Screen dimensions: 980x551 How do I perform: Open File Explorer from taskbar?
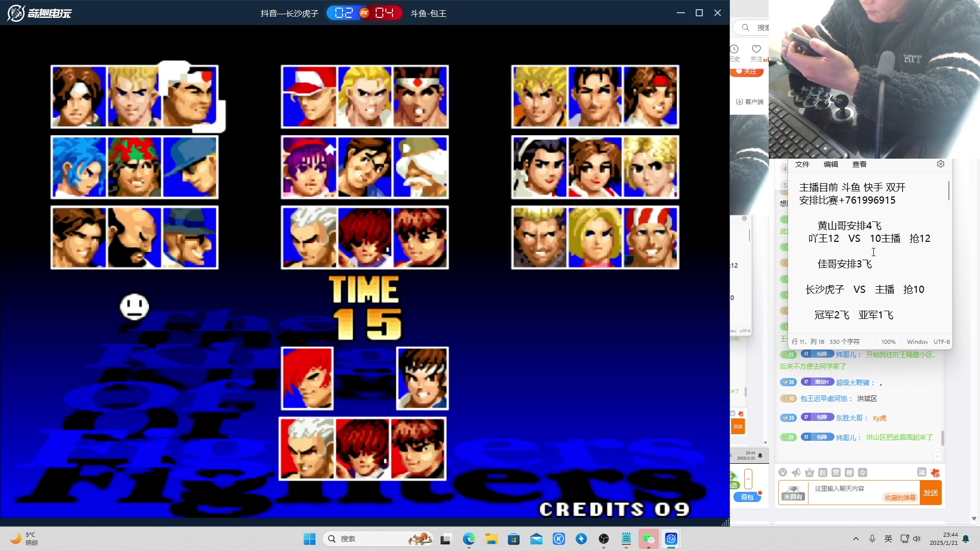[491, 539]
